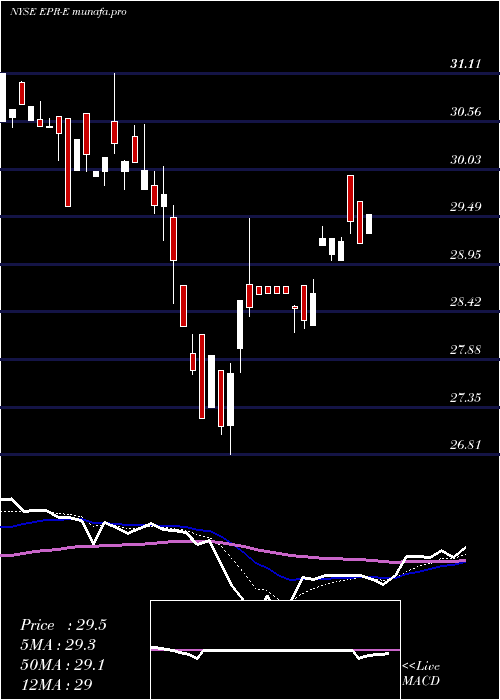The width and height of the screenshot is (500, 700).
Task: Select the 28.42 price level label
Action: [x=465, y=302]
